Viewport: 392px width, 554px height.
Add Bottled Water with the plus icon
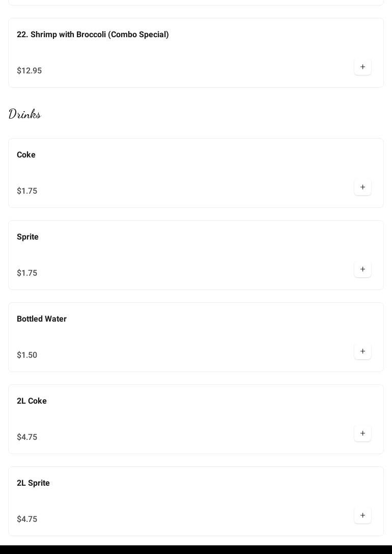[x=362, y=351]
